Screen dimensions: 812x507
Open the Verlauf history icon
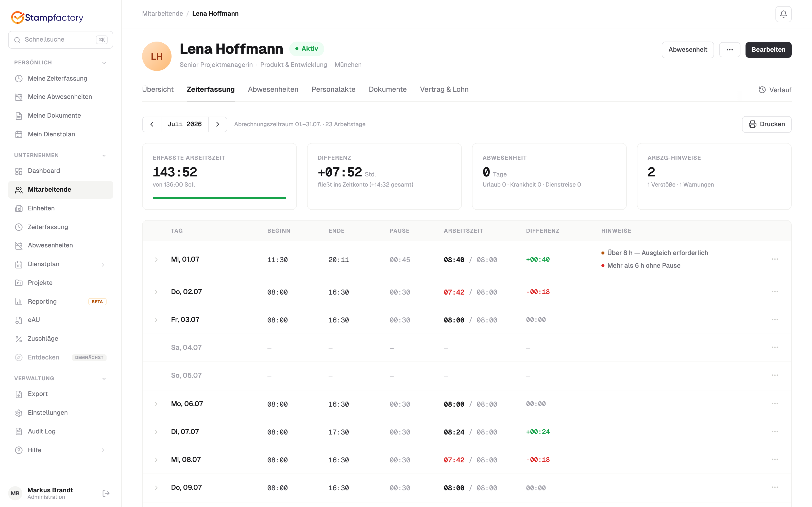pyautogui.click(x=762, y=90)
